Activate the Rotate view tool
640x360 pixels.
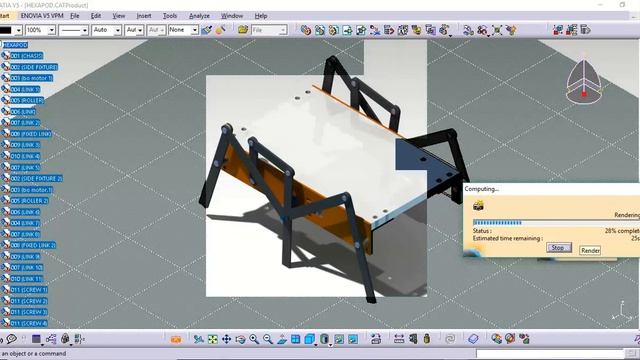(240, 339)
